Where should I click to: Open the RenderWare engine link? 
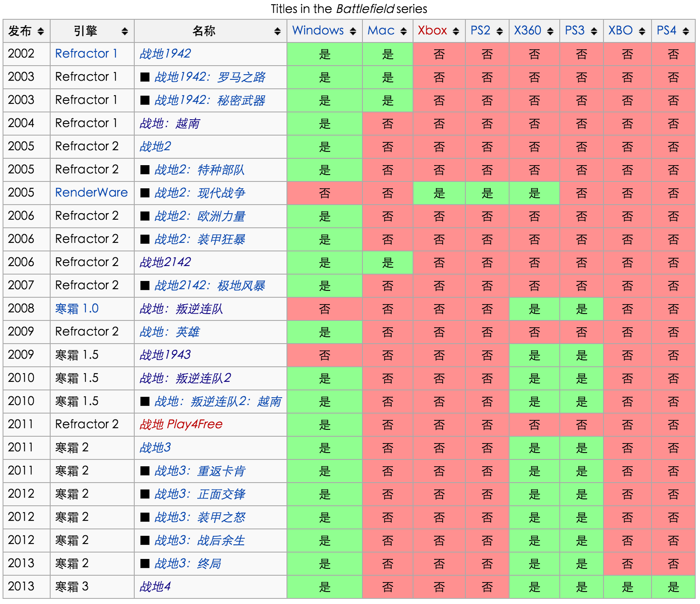91,193
